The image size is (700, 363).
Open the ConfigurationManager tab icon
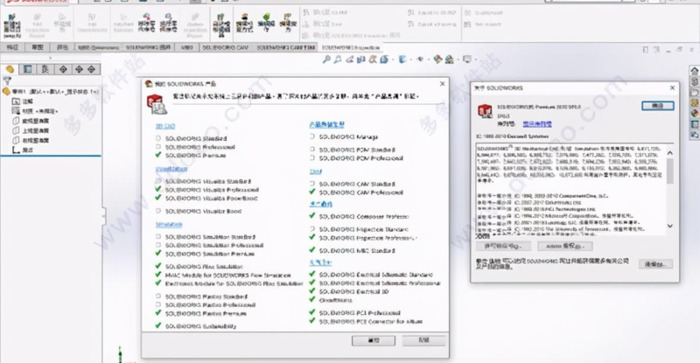click(45, 69)
